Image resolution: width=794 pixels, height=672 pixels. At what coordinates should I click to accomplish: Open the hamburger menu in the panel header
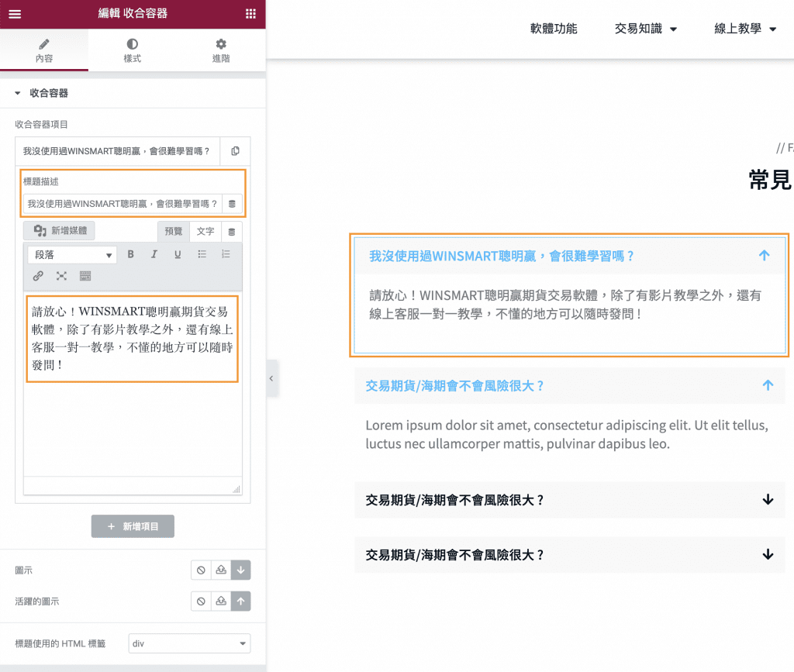(14, 14)
